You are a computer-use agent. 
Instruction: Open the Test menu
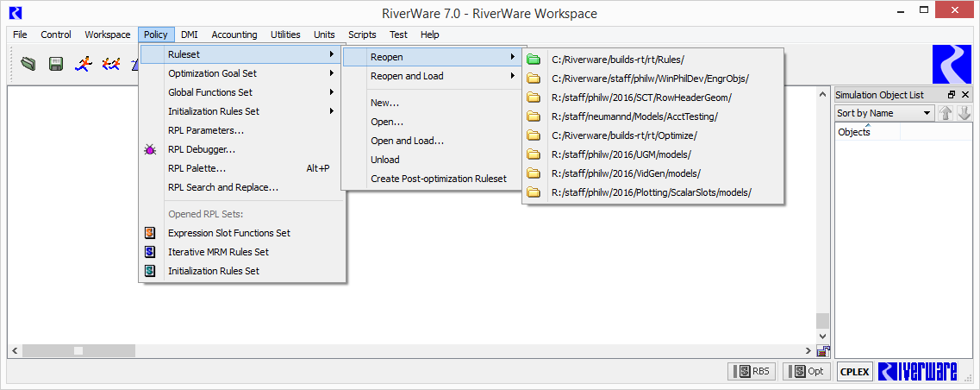click(x=398, y=35)
